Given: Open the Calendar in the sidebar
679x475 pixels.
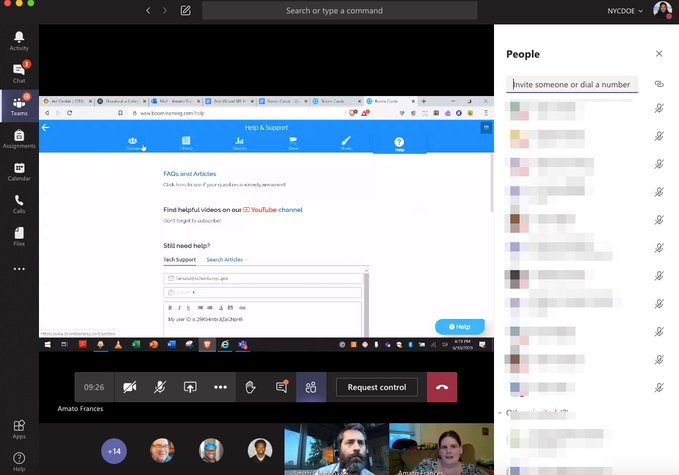Looking at the screenshot, I should click(x=19, y=171).
